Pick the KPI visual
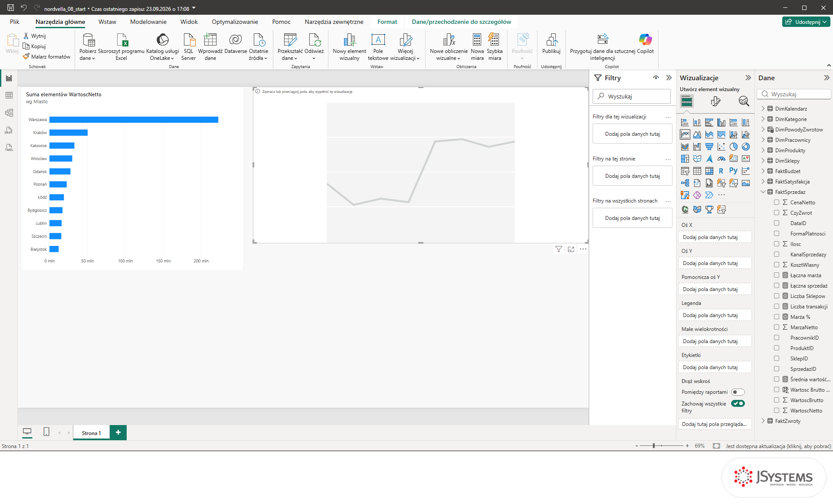The image size is (833, 504). [x=745, y=159]
